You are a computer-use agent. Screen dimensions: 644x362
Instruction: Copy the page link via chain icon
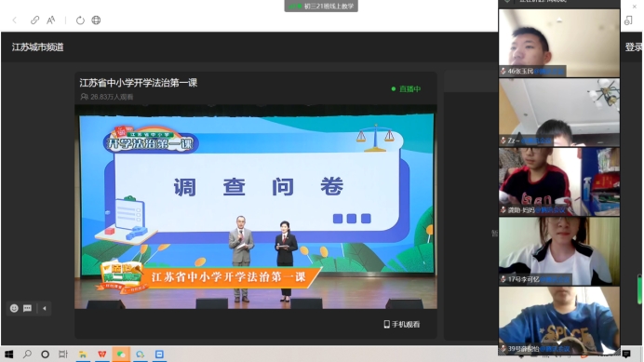(35, 20)
